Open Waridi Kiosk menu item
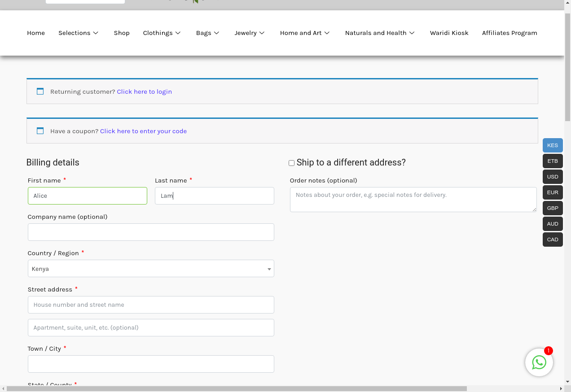Viewport: 571px width, 392px height. coord(449,33)
